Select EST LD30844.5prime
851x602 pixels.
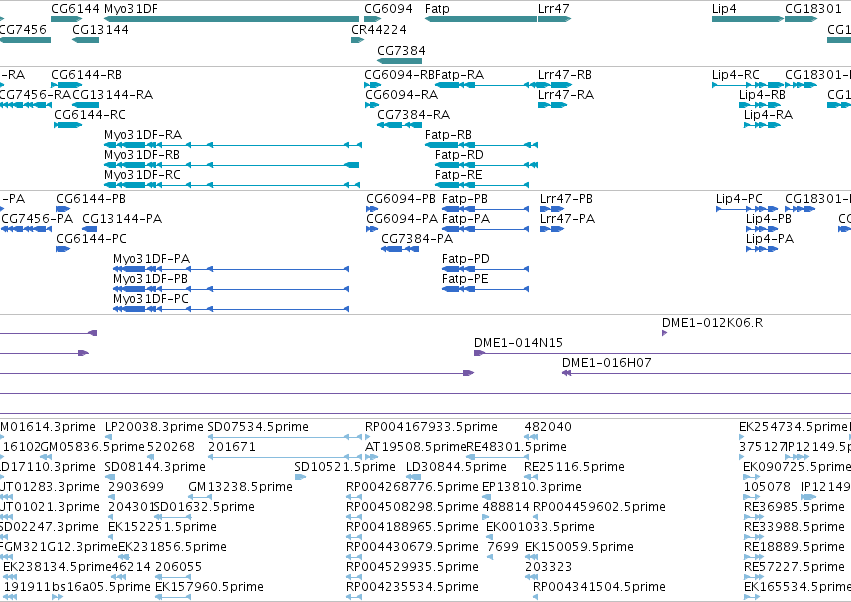click(x=414, y=477)
